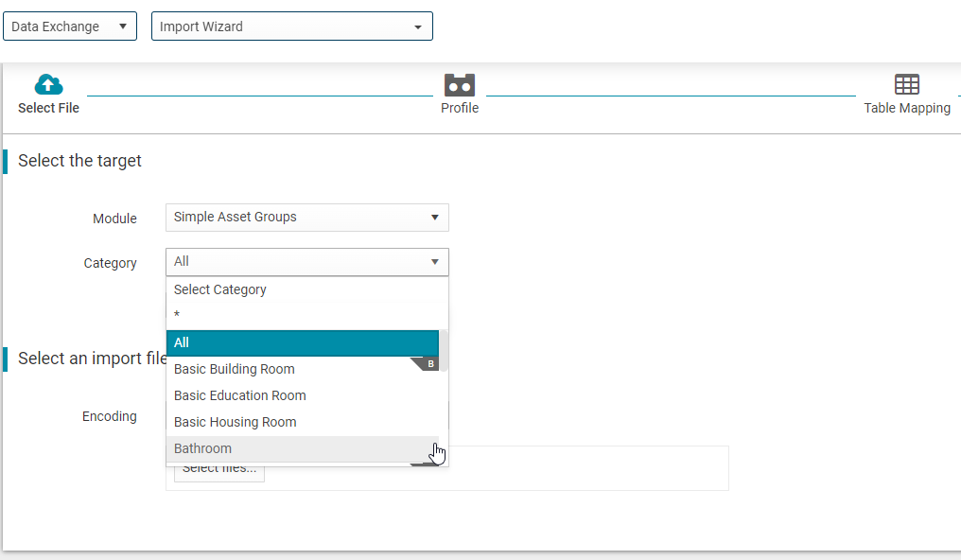Screen dimensions: 961x560
Task: Click the Profile step icon
Action: 460,84
